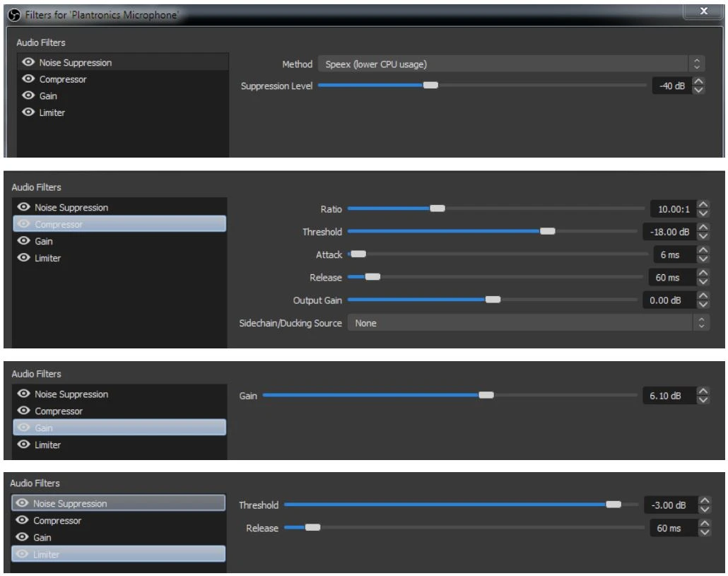The width and height of the screenshot is (728, 576).
Task: Select Compressor in the filter list beside Method
Action: pyautogui.click(x=63, y=80)
